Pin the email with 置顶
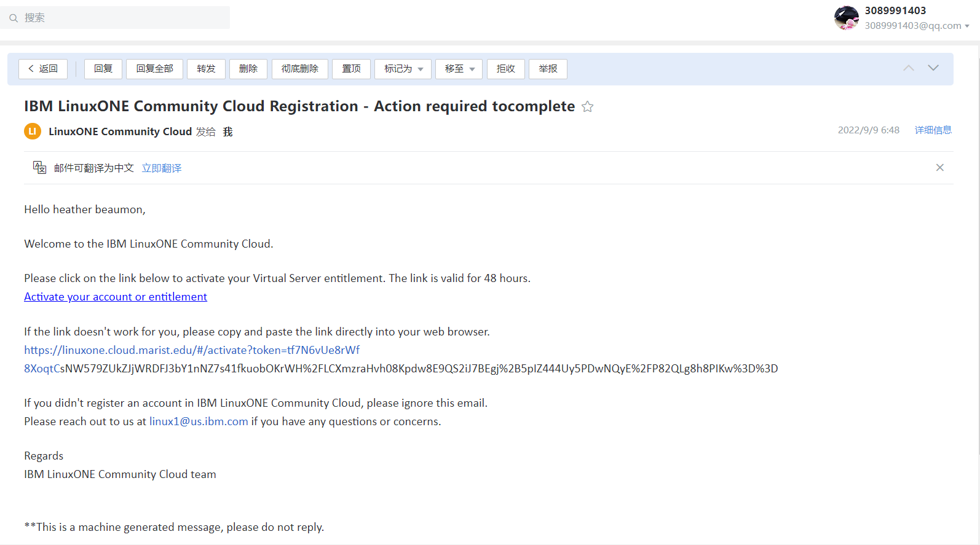The height and width of the screenshot is (545, 980). point(351,69)
